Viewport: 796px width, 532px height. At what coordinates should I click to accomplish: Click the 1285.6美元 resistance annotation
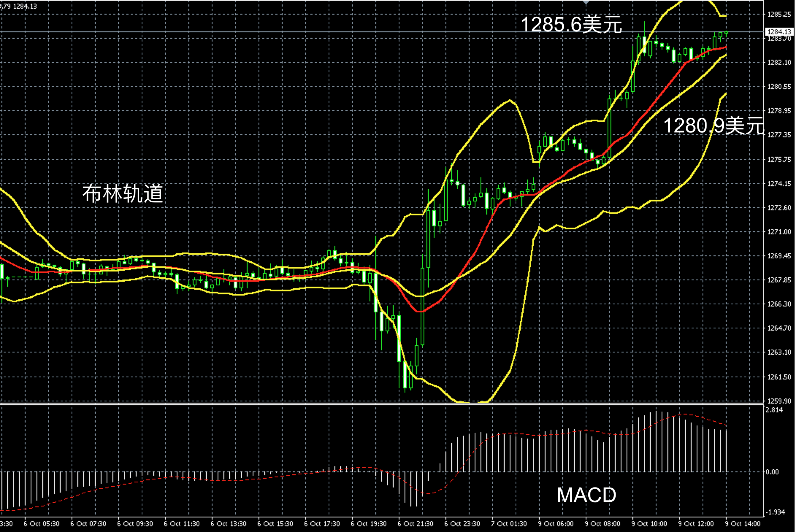[571, 25]
